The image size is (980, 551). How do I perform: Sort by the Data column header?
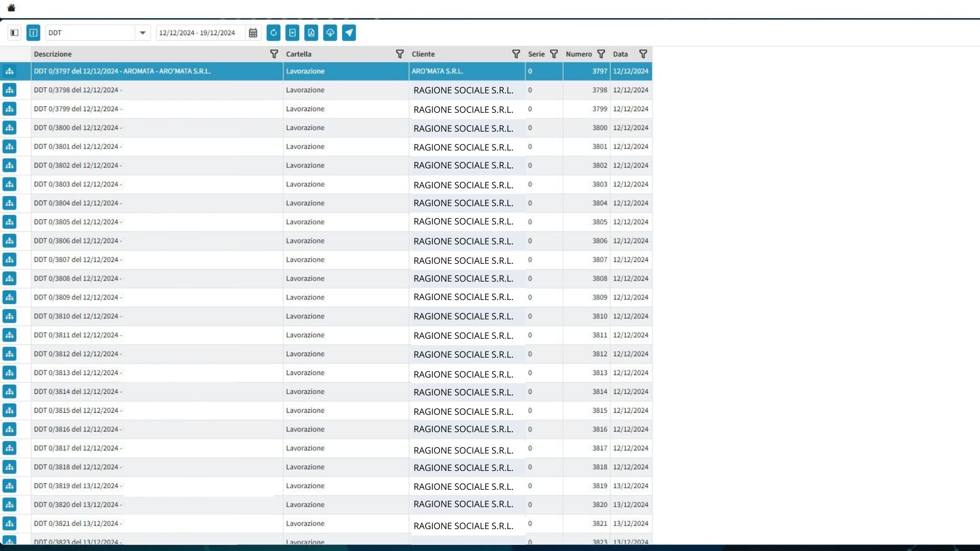coord(620,54)
